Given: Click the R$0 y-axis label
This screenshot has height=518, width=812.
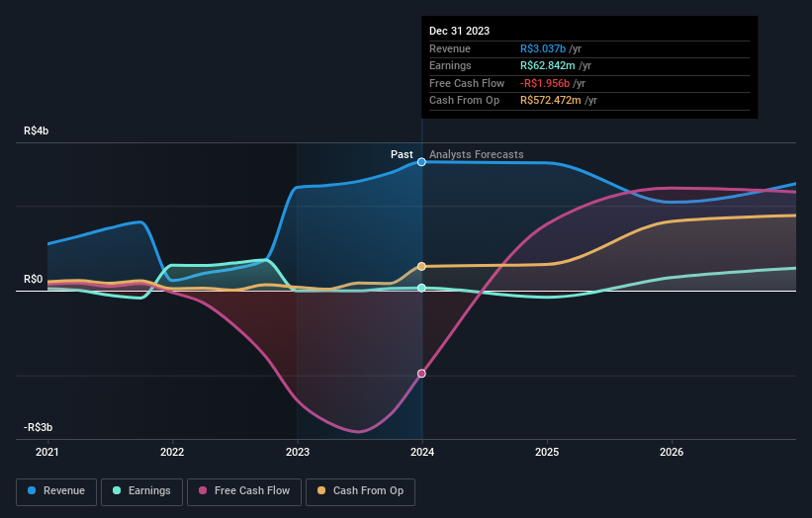Looking at the screenshot, I should pos(34,280).
